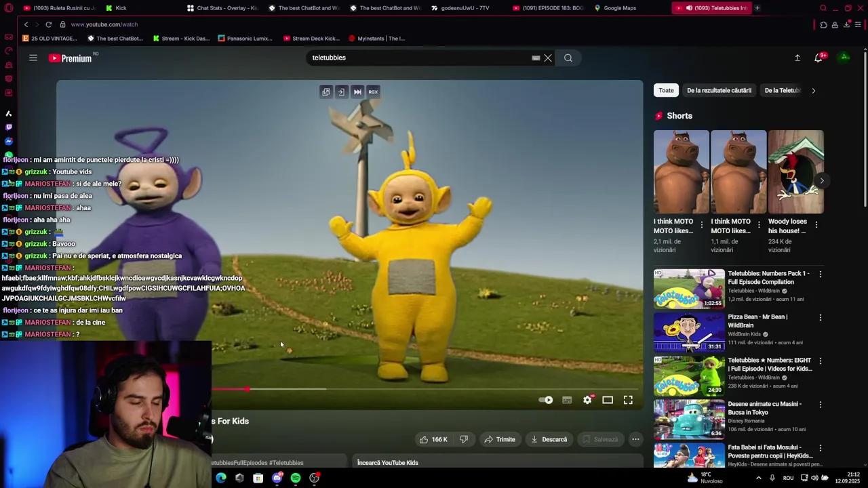This screenshot has height=488, width=868.
Task: Show hidden system tray icons
Action: click(x=758, y=478)
